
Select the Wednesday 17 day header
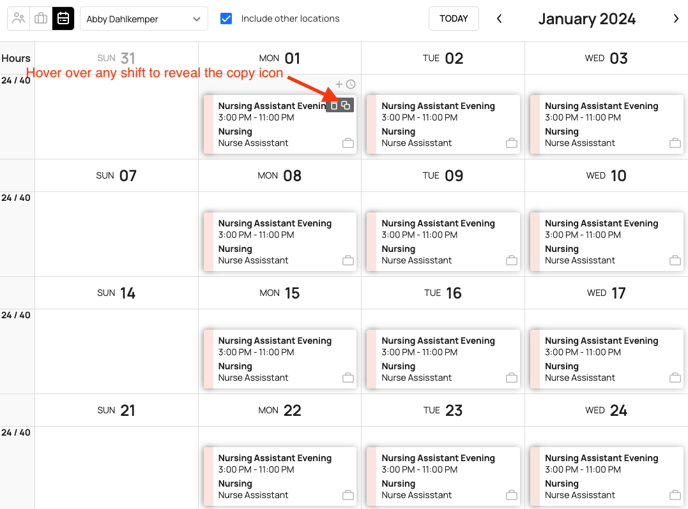(x=606, y=293)
